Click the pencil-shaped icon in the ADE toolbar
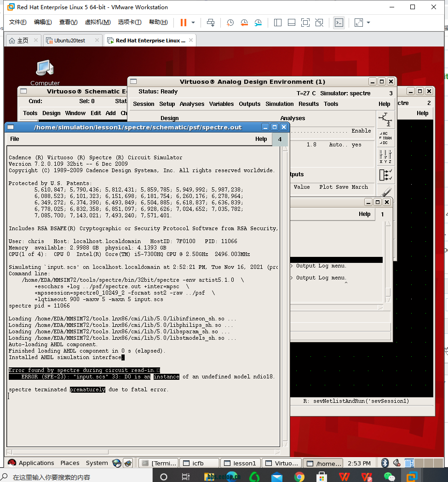The image size is (448, 482). pyautogui.click(x=385, y=192)
